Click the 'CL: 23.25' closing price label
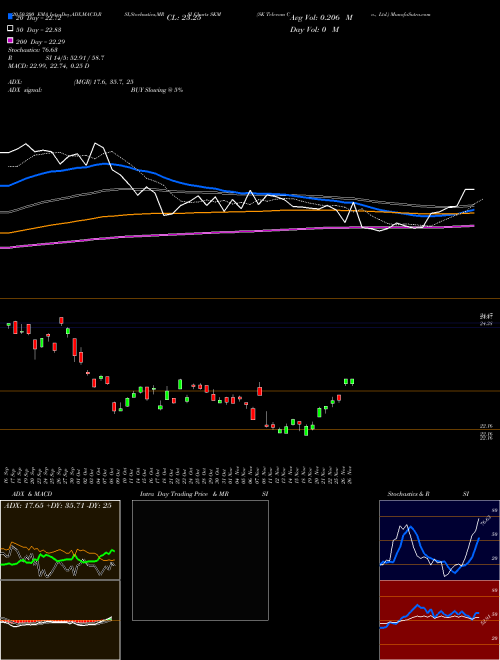 click(184, 18)
